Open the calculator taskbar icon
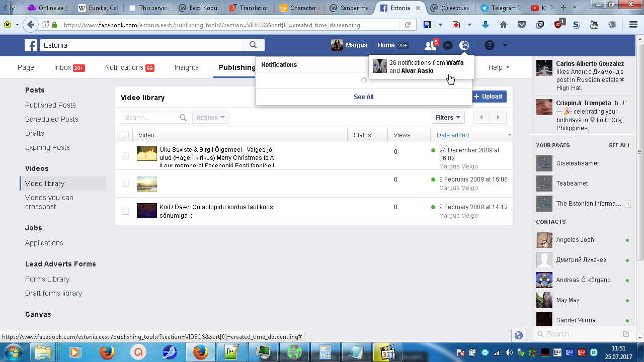Viewport: 644px width, 362px height. click(325, 352)
